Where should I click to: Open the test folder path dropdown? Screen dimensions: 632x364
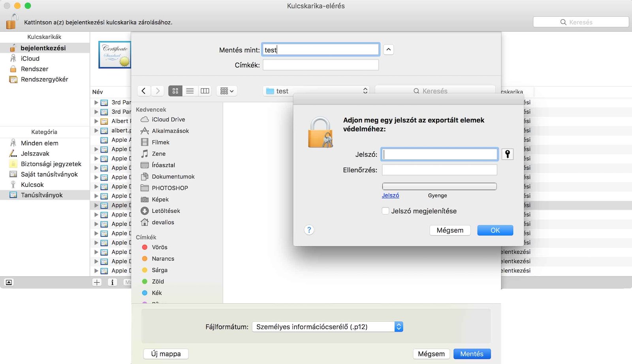coord(364,91)
